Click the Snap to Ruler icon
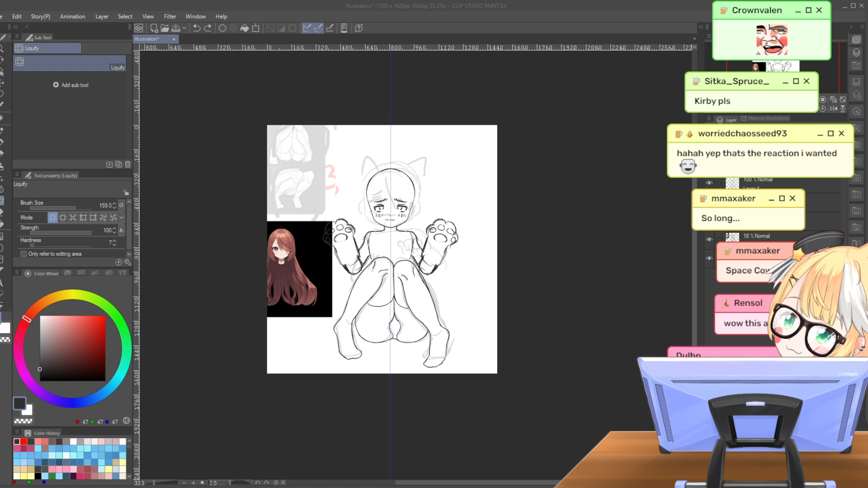This screenshot has height=488, width=868. (x=307, y=28)
